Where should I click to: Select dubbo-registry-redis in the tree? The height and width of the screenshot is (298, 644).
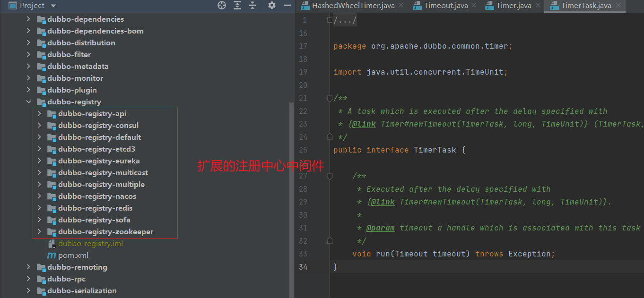pos(96,208)
